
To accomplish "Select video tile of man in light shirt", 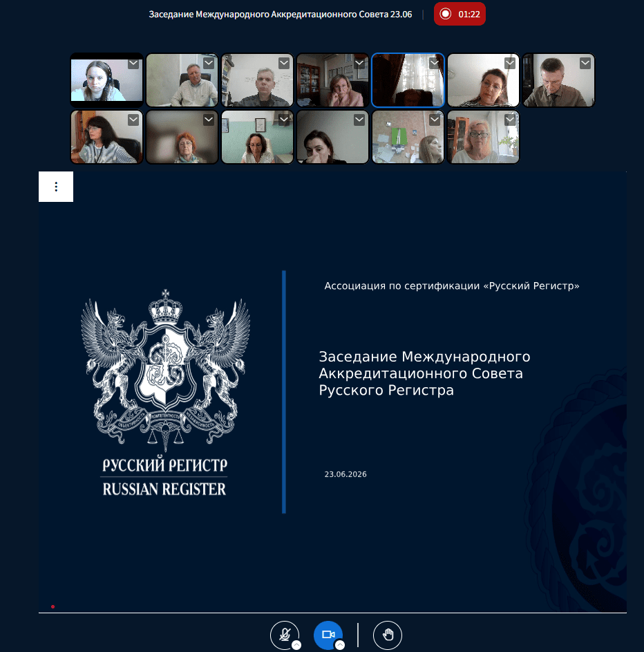I will tap(182, 80).
